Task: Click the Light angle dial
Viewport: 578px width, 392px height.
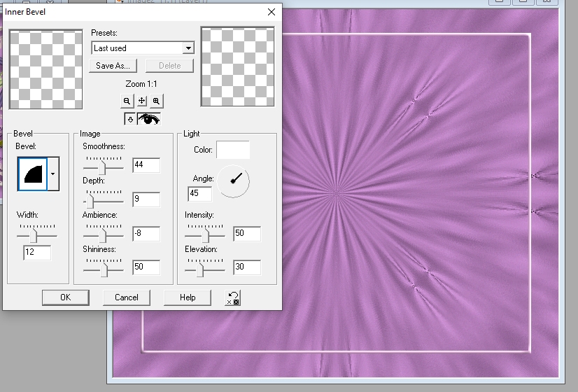Action: [x=234, y=180]
